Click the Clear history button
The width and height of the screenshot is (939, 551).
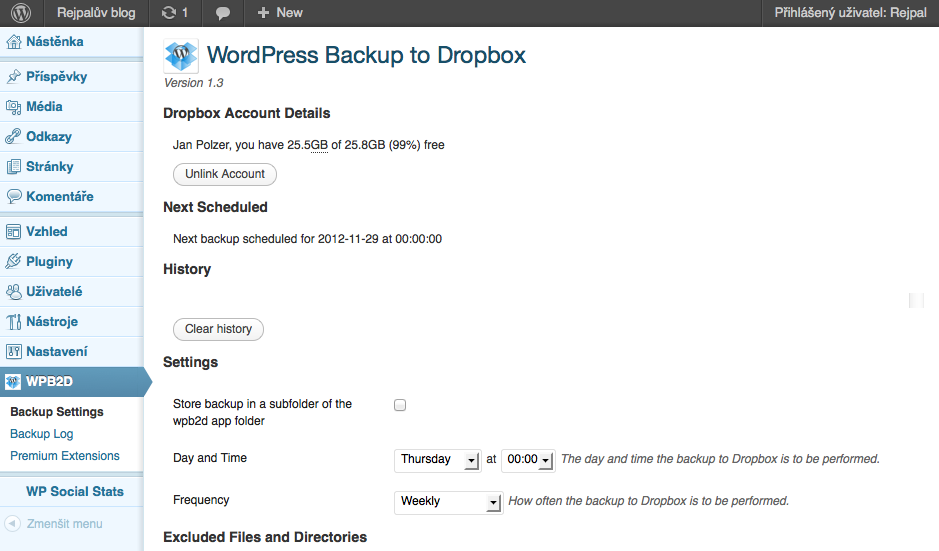click(x=218, y=329)
